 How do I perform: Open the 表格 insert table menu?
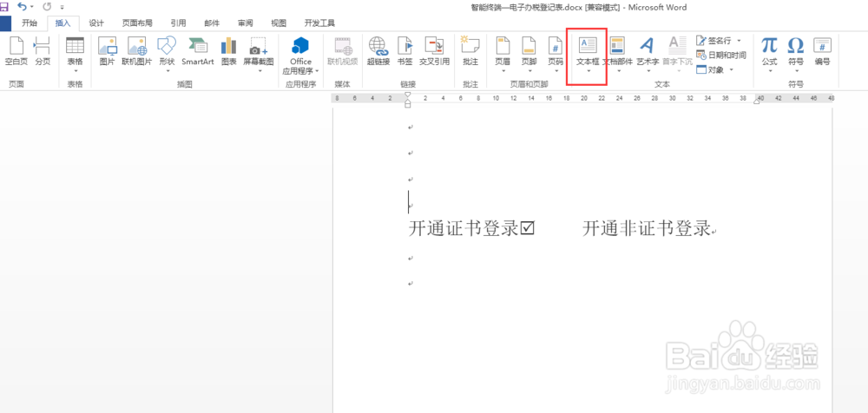click(x=75, y=55)
